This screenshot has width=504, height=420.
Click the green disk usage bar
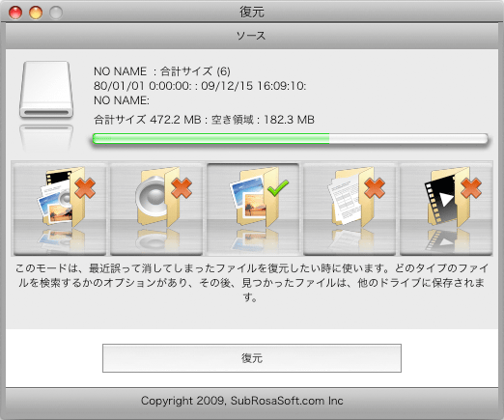tap(291, 139)
